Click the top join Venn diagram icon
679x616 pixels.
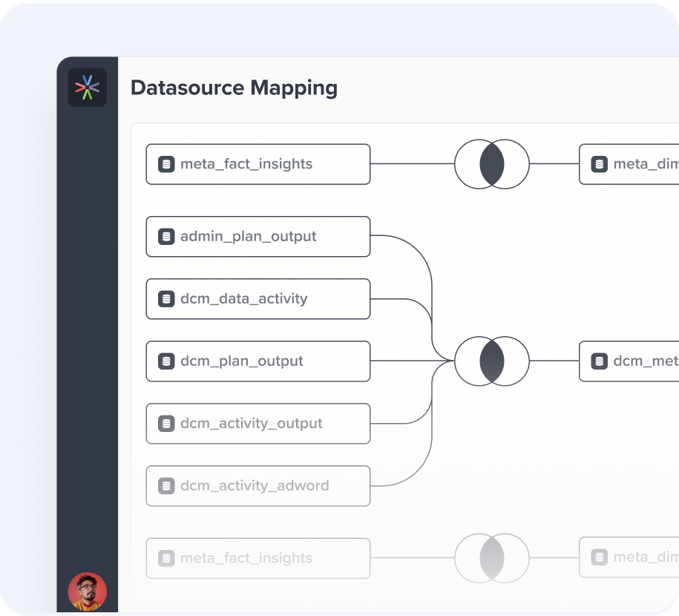click(492, 164)
